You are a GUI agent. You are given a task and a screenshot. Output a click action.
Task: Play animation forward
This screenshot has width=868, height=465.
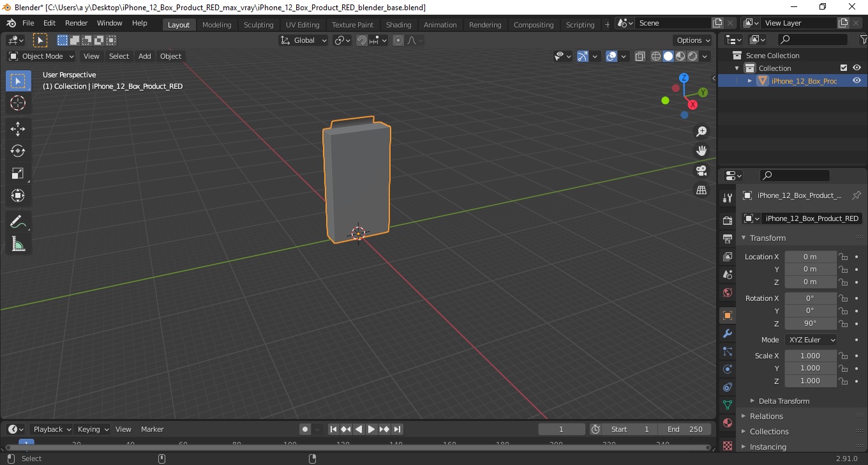click(x=371, y=429)
